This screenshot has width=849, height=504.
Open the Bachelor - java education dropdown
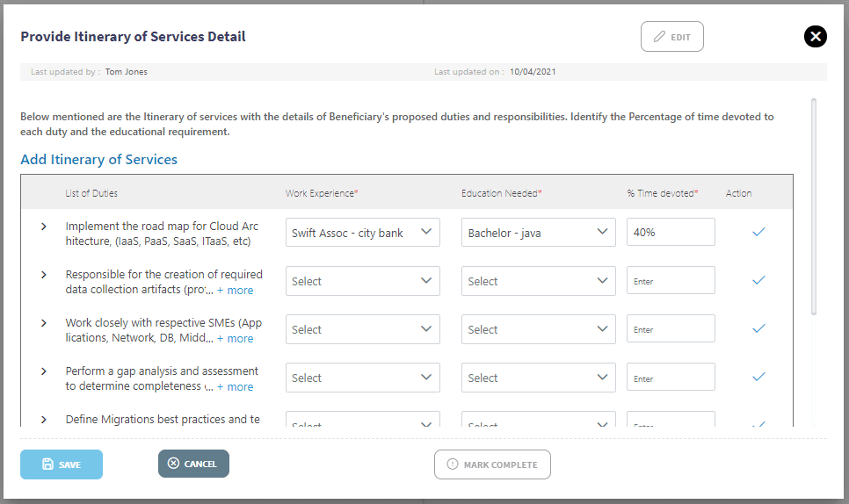[x=538, y=233]
